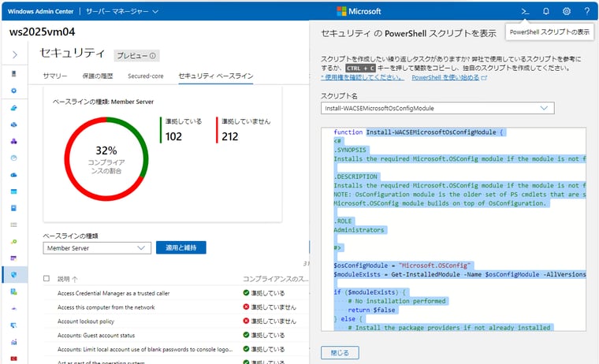Open the blue gear sidebar icon
599x364 pixels.
pos(13,91)
